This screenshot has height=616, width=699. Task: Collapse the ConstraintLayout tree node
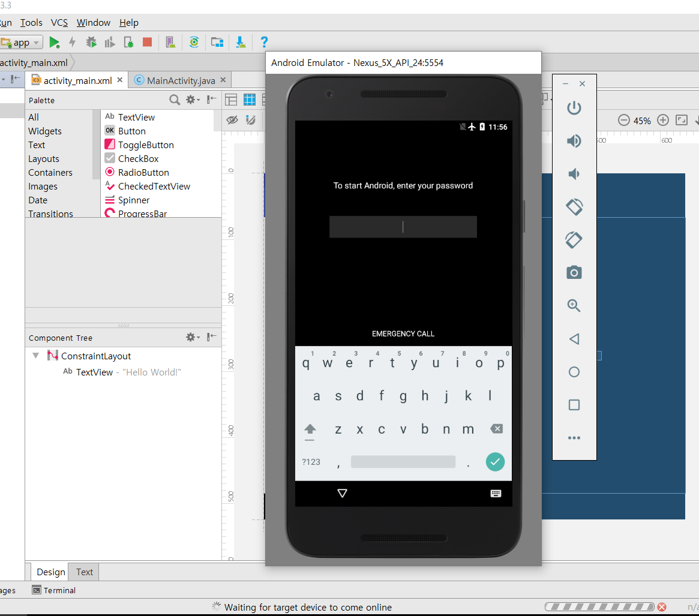pos(36,356)
